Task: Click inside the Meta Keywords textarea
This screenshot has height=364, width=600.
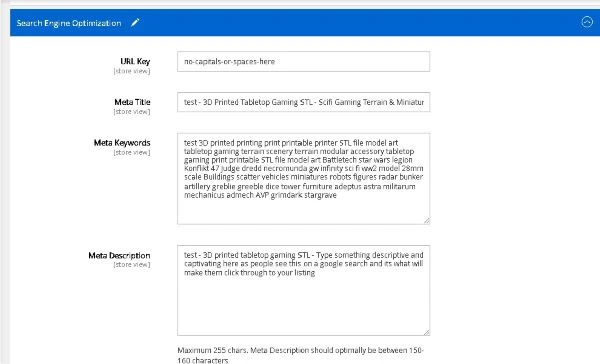Action: pos(303,179)
